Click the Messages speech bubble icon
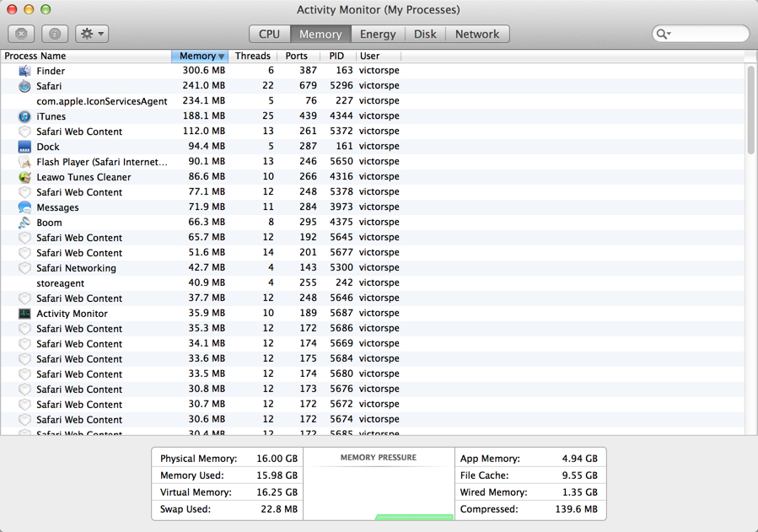The height and width of the screenshot is (532, 758). coord(24,207)
